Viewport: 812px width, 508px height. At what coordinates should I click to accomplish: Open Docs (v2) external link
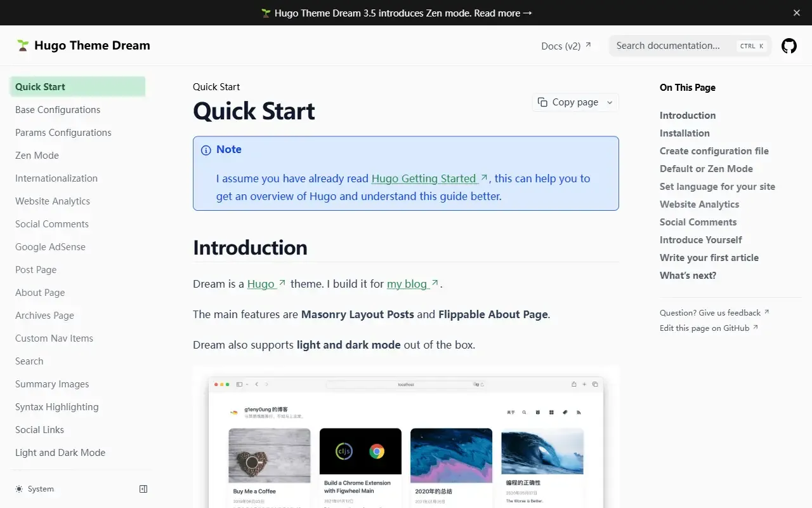(x=566, y=46)
